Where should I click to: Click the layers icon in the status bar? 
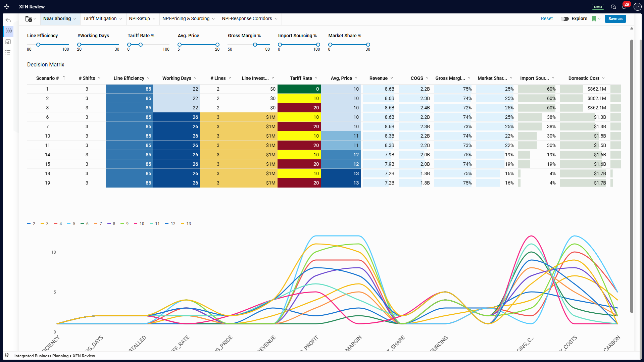(7, 355)
